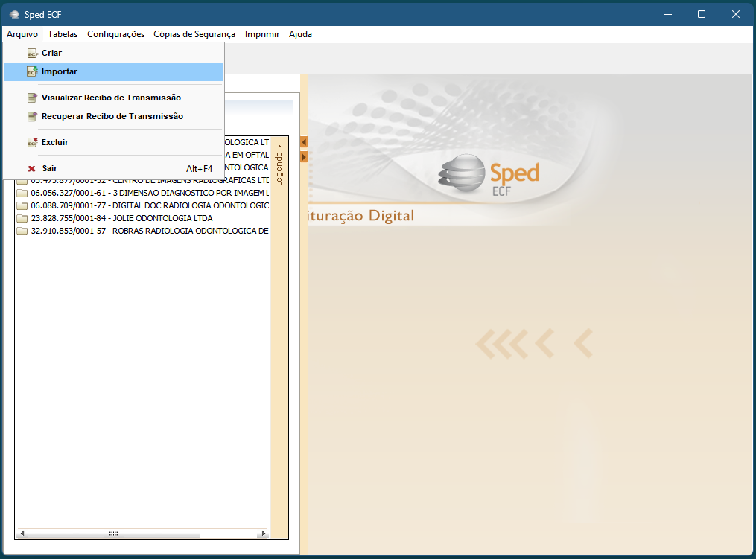Open the Tabelas menu
Image resolution: width=756 pixels, height=559 pixels.
coord(63,34)
